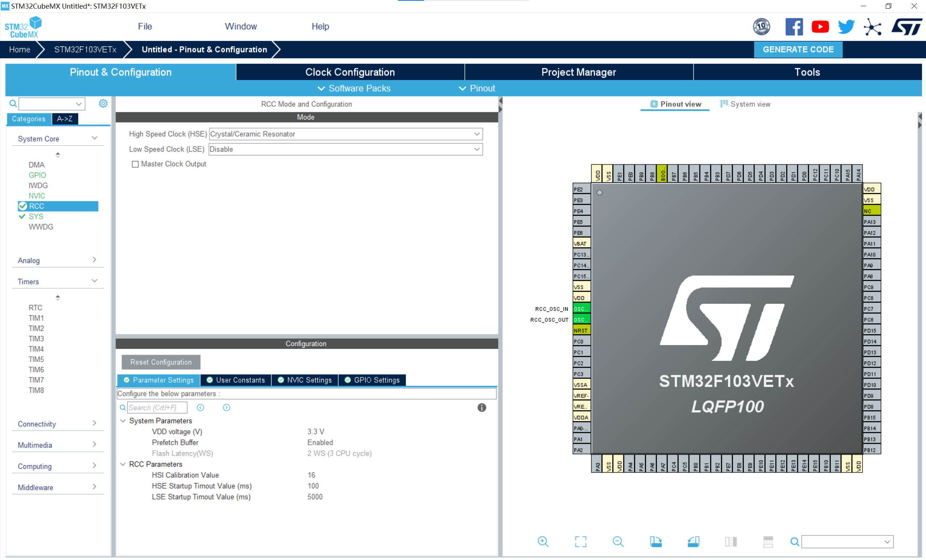Rotate the chip view counter-clockwise
The height and width of the screenshot is (560, 926).
[694, 541]
